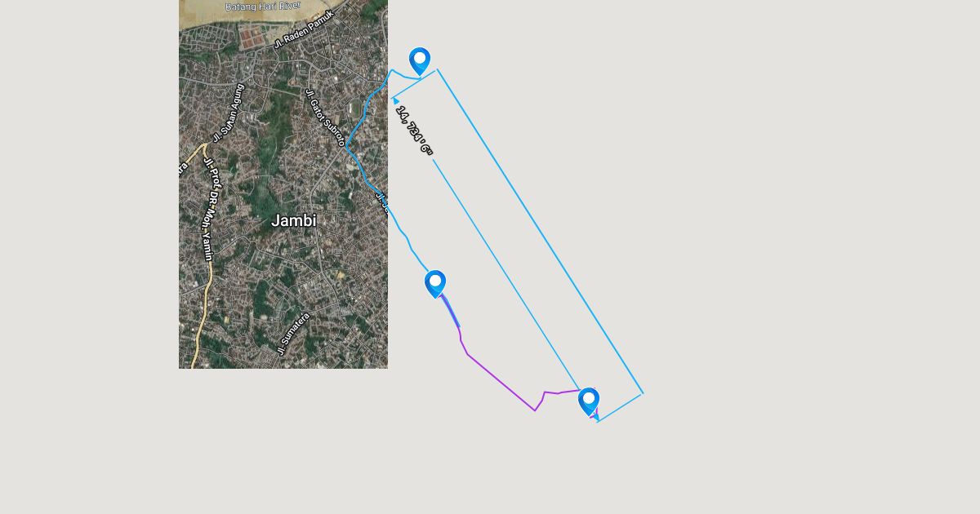Select the topmost blue location pin
980x514 pixels.
pyautogui.click(x=420, y=61)
